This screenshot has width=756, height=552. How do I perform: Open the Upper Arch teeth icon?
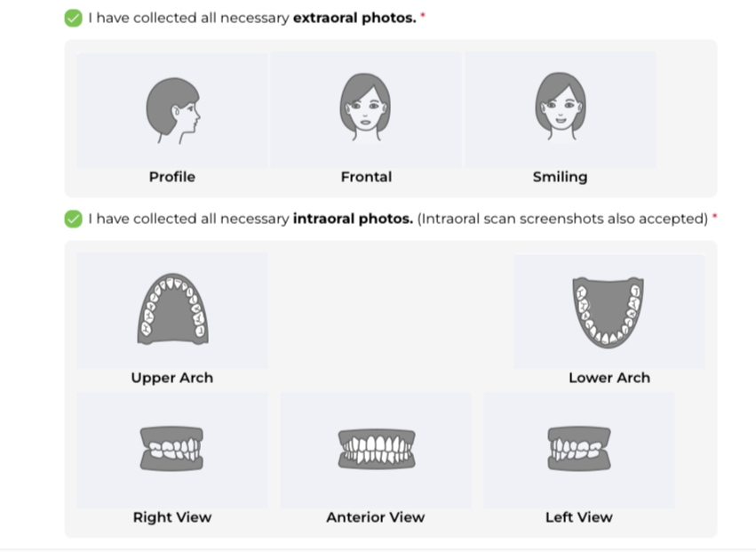coord(172,308)
